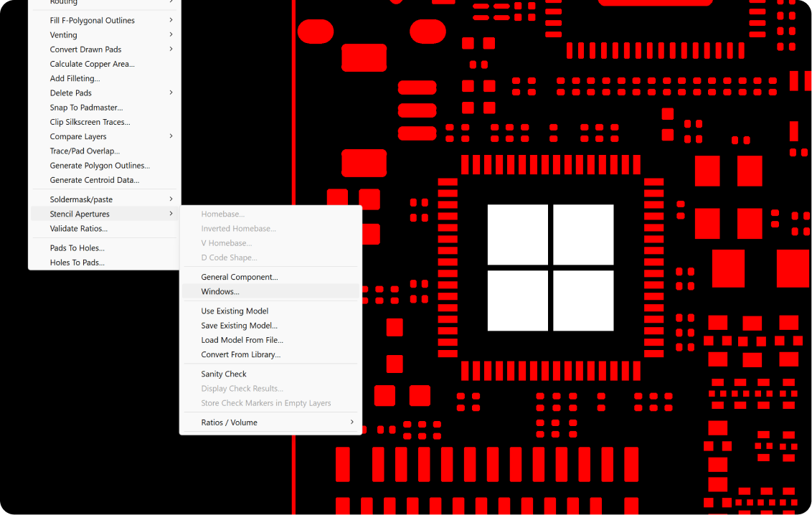Click the bottom-right white highlighted pad
The image size is (812, 515).
pos(583,301)
